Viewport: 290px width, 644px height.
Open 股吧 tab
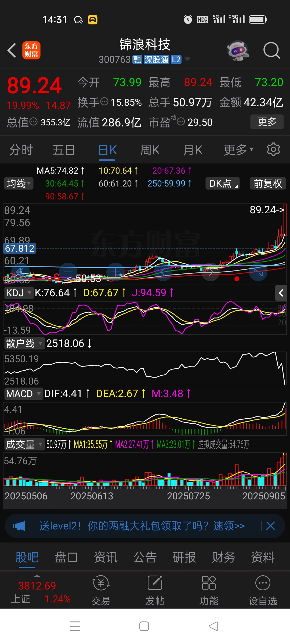click(x=27, y=557)
